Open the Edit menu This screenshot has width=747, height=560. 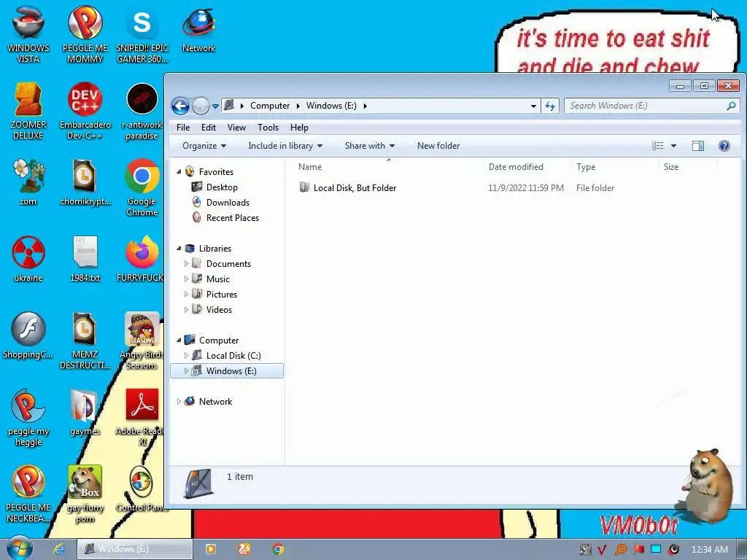tap(208, 128)
